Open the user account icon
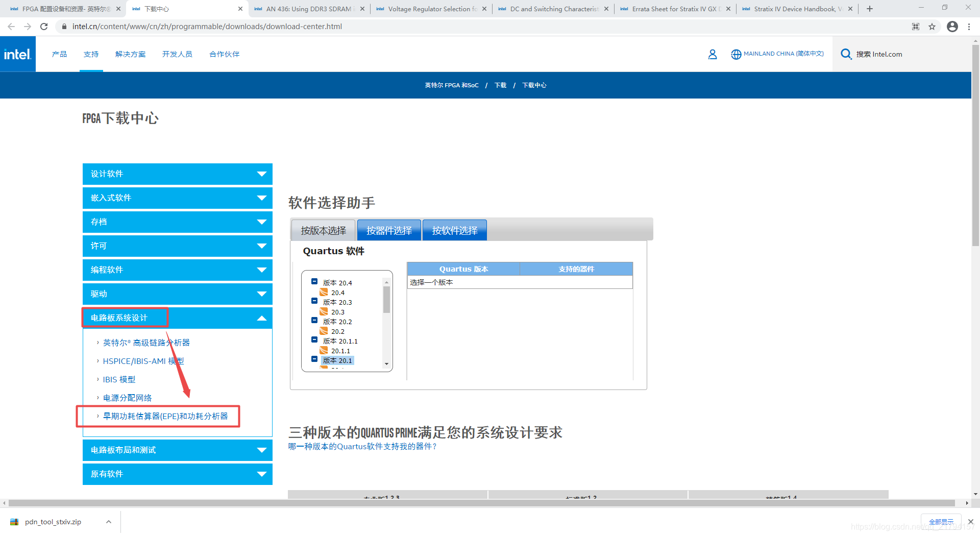Screen dimensions: 980x536 pyautogui.click(x=713, y=54)
